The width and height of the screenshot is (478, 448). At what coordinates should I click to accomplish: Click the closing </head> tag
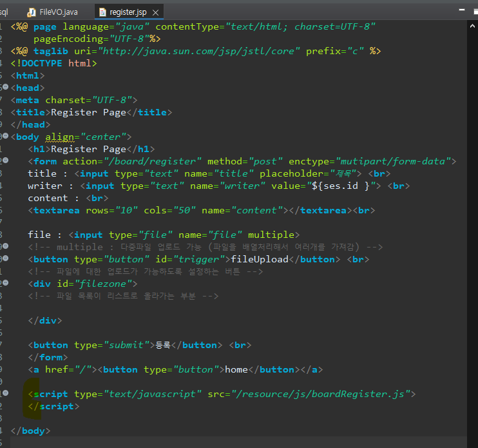[30, 125]
